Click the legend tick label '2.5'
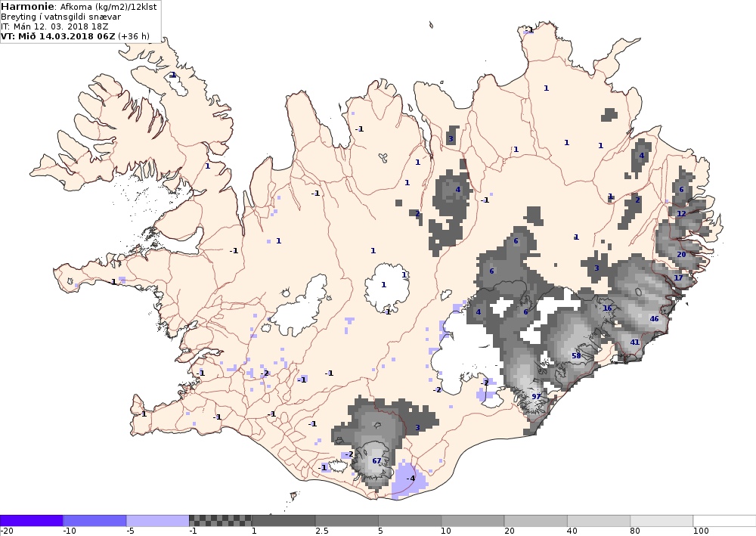This screenshot has height=536, width=756. 322,531
